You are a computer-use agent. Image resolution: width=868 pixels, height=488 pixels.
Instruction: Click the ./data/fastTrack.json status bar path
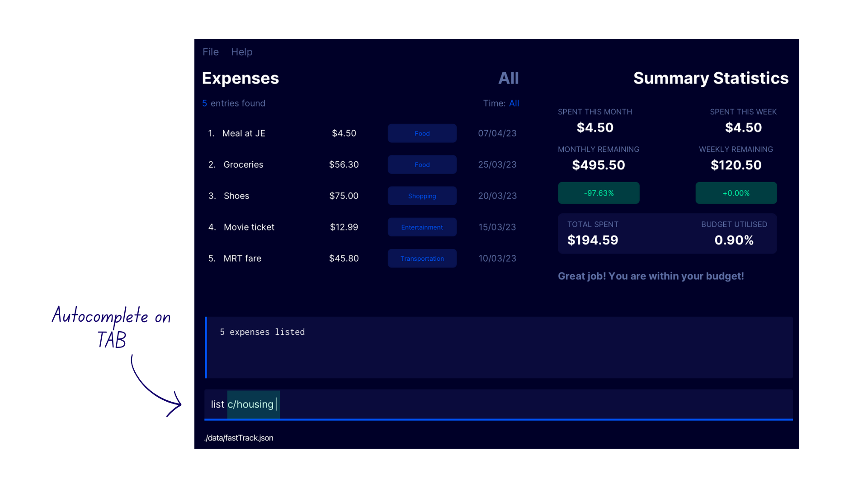click(239, 438)
